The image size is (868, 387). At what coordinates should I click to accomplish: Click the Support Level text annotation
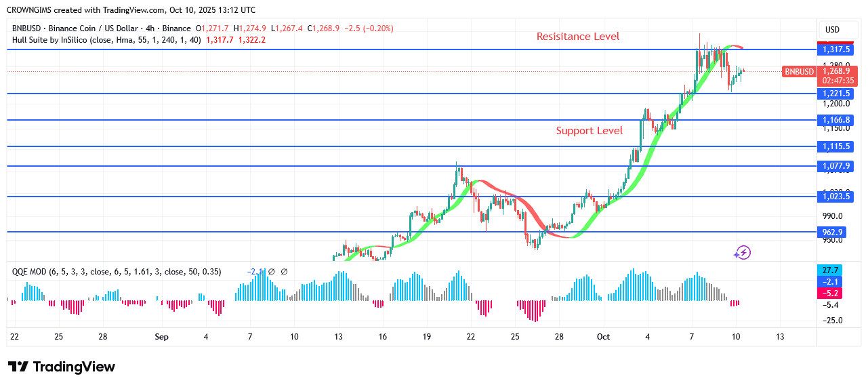(589, 131)
